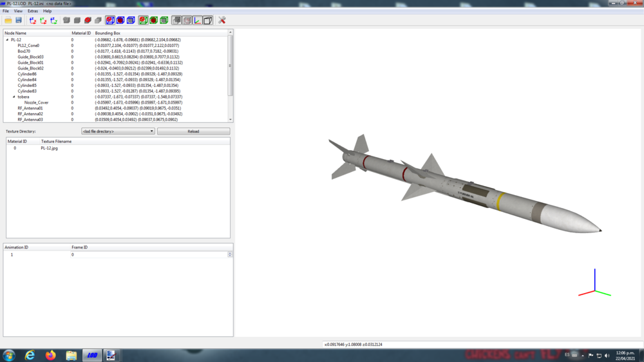Show hidden tray icons arrow
Screen dimensions: 644x362
pos(582,356)
